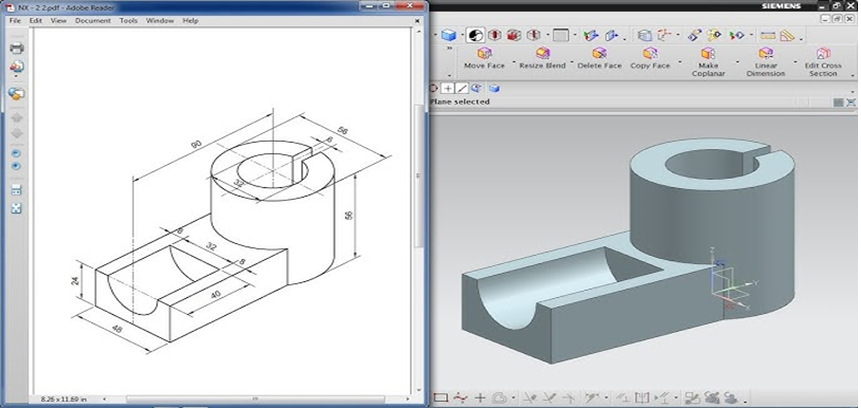The height and width of the screenshot is (408, 861).
Task: Expand the Resize Blend dropdown arrow
Action: [x=571, y=60]
